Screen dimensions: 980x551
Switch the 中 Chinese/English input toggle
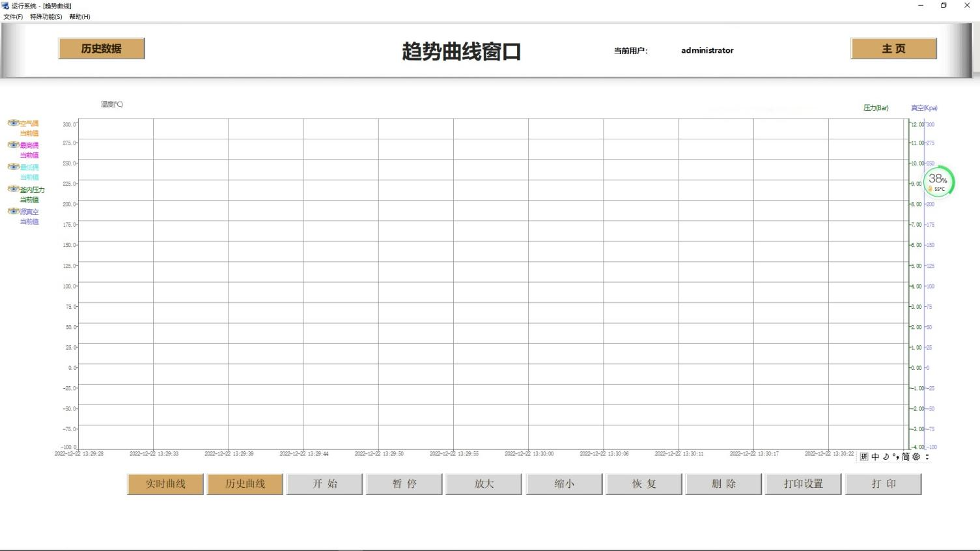pos(875,457)
